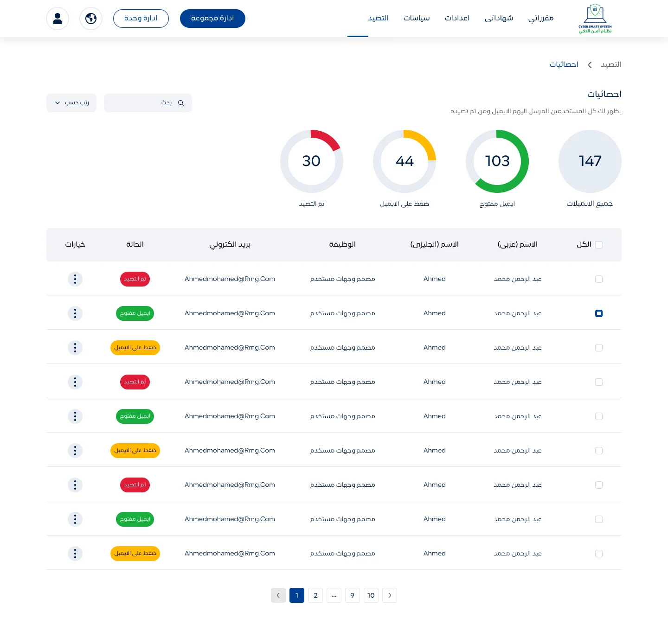
Task: Click the disabled previous page arrow
Action: tap(278, 595)
